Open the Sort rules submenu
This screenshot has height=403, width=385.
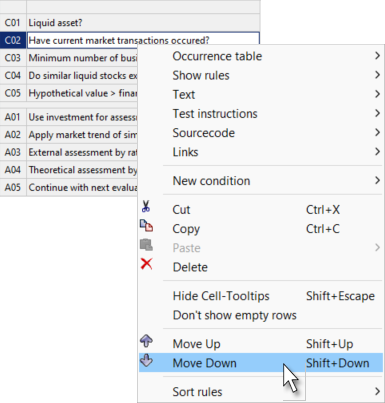pos(261,392)
